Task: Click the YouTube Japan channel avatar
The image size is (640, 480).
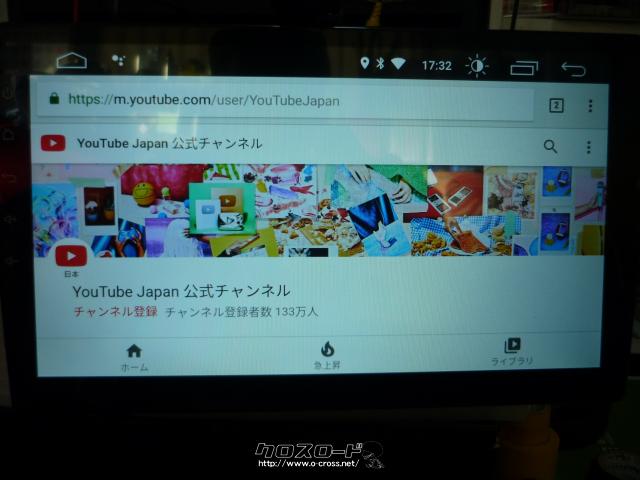Action: coord(71,256)
